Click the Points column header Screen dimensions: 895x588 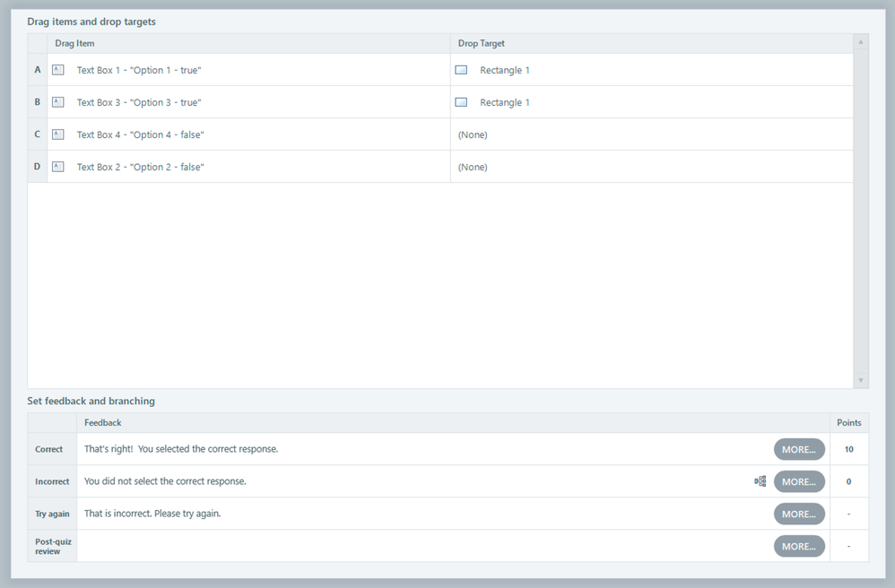848,422
